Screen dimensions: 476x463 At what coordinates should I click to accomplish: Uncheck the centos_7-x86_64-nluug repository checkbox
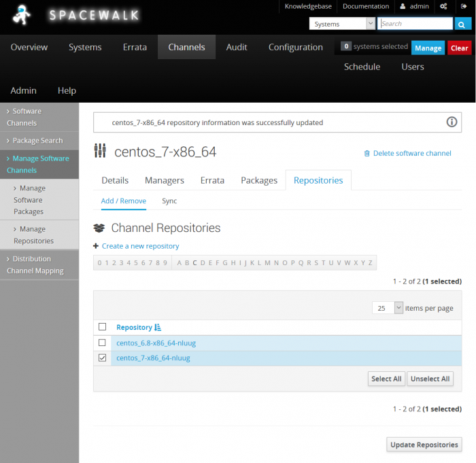(103, 358)
